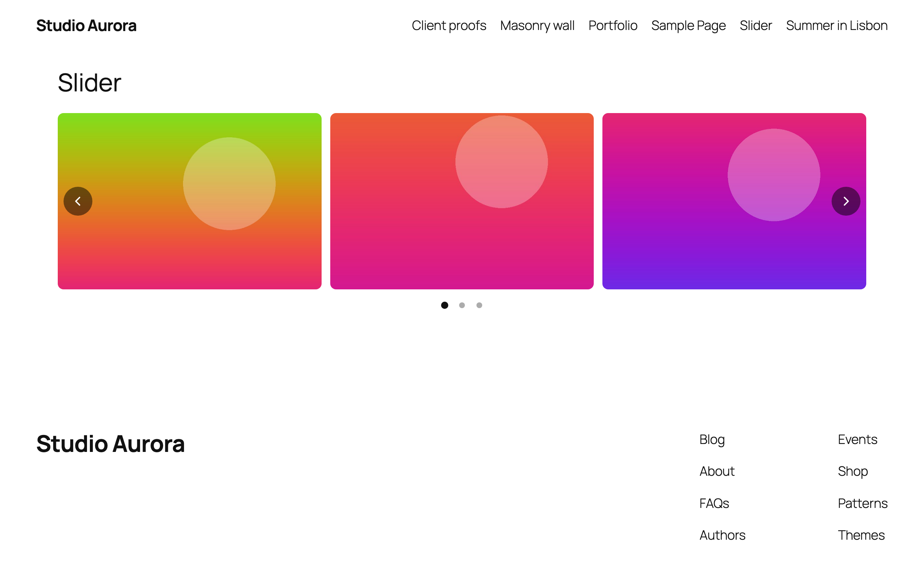Open the Themes footer link
This screenshot has width=924, height=578.
pos(861,535)
